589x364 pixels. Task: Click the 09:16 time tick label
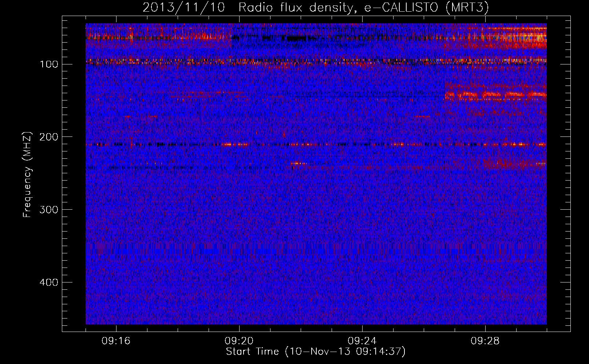116,341
